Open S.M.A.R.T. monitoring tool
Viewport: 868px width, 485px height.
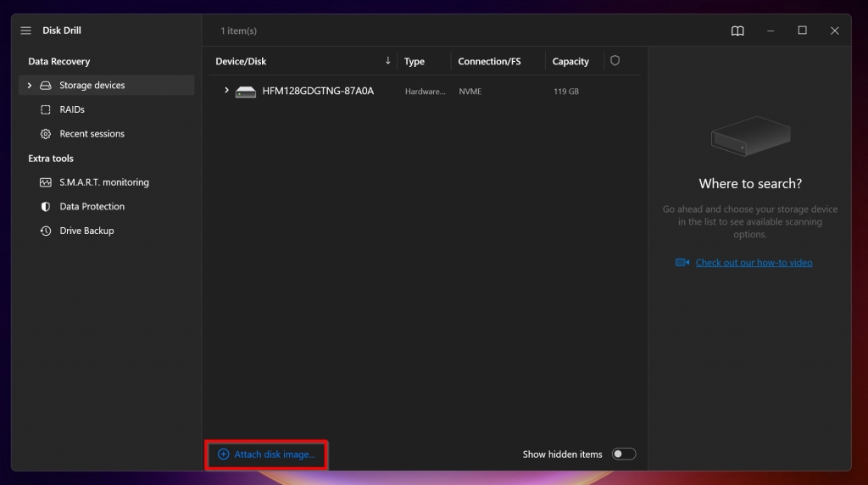coord(106,182)
